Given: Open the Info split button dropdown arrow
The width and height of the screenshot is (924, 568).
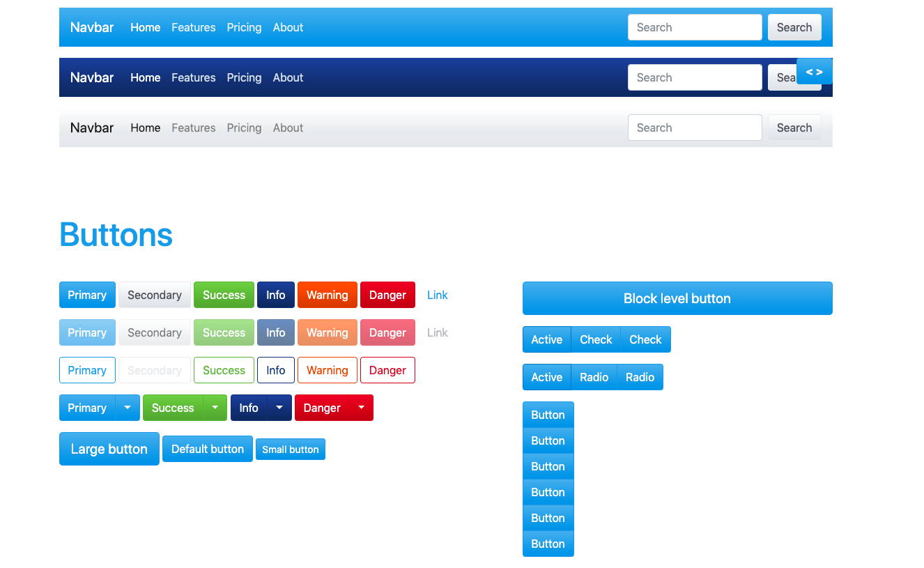Looking at the screenshot, I should coord(279,408).
